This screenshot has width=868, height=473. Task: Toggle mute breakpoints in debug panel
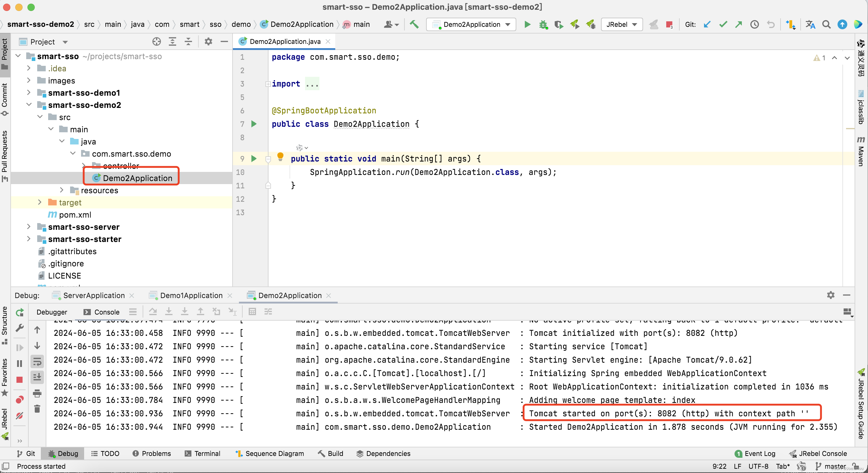pyautogui.click(x=20, y=415)
